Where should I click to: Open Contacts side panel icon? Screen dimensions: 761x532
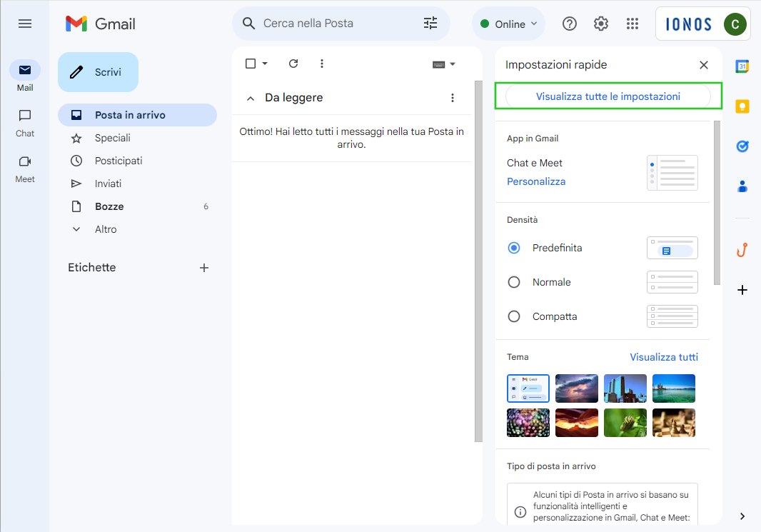click(742, 186)
